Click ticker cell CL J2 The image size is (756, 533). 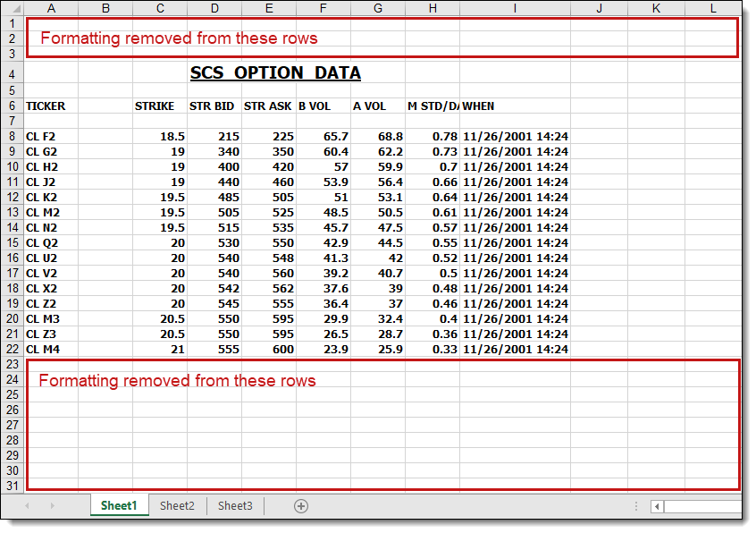pos(51,182)
